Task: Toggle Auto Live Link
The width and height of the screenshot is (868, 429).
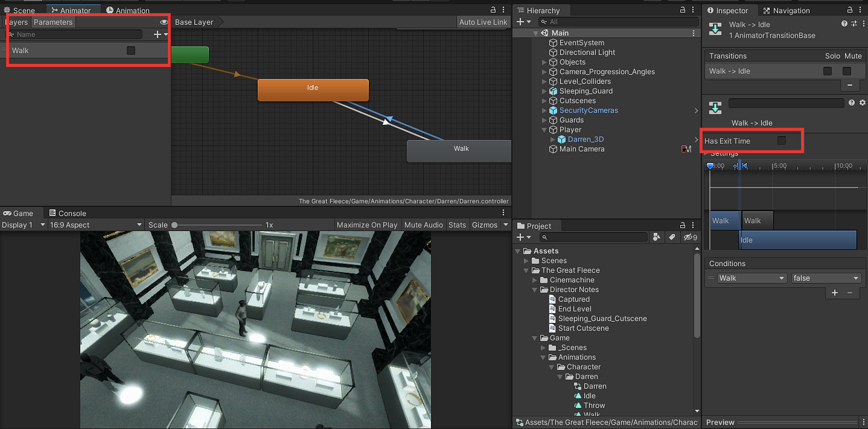Action: tap(483, 22)
